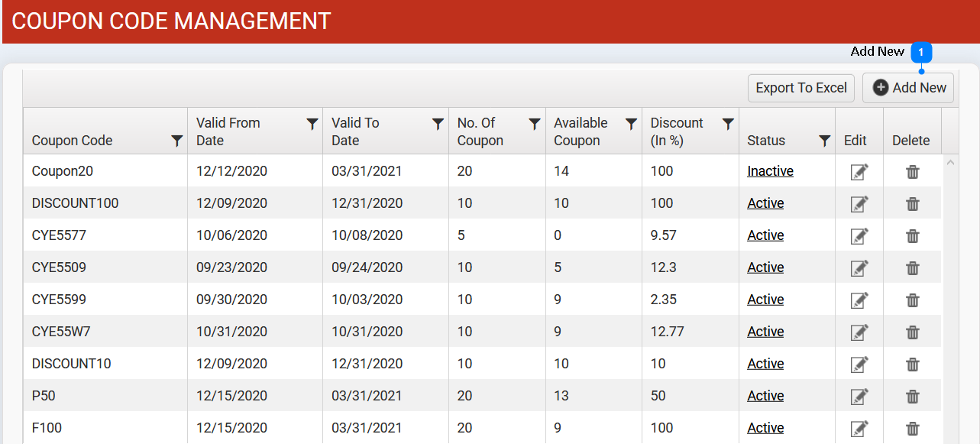Open the Status column filter
The width and height of the screenshot is (980, 444).
point(824,141)
